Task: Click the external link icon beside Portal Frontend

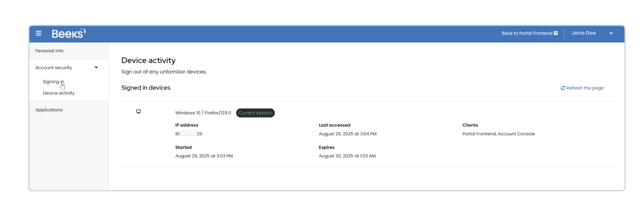Action: pos(556,33)
